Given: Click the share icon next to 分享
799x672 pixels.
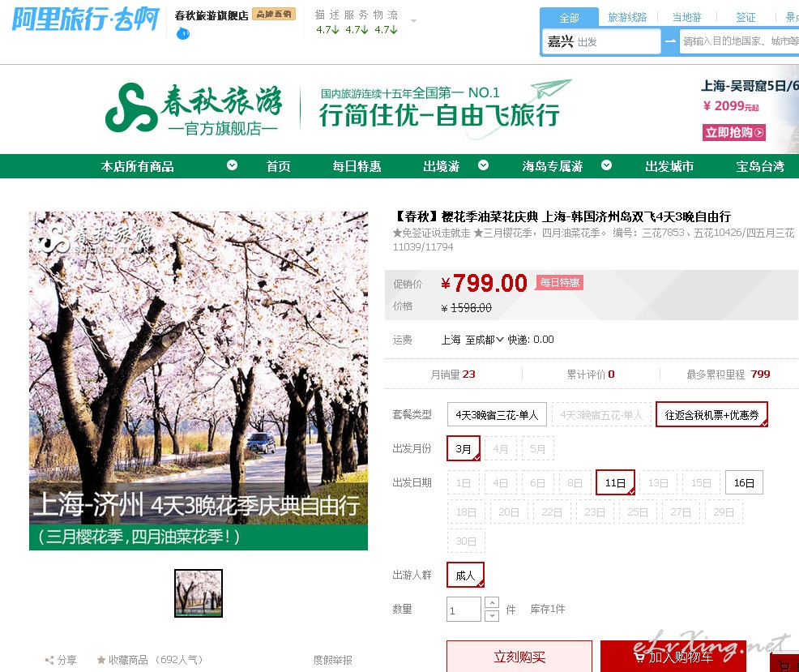Looking at the screenshot, I should pos(49,661).
